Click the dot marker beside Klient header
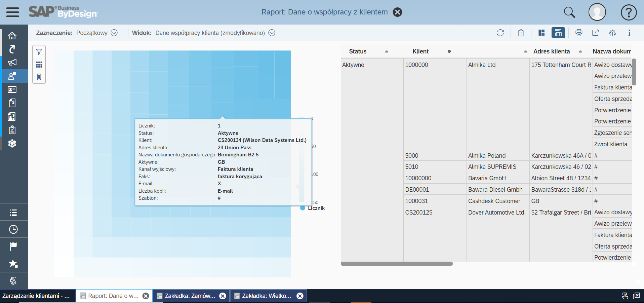 [449, 51]
